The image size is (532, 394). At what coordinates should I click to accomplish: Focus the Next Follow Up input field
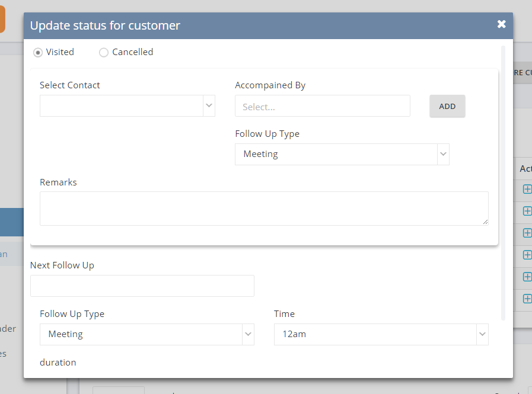pyautogui.click(x=142, y=286)
